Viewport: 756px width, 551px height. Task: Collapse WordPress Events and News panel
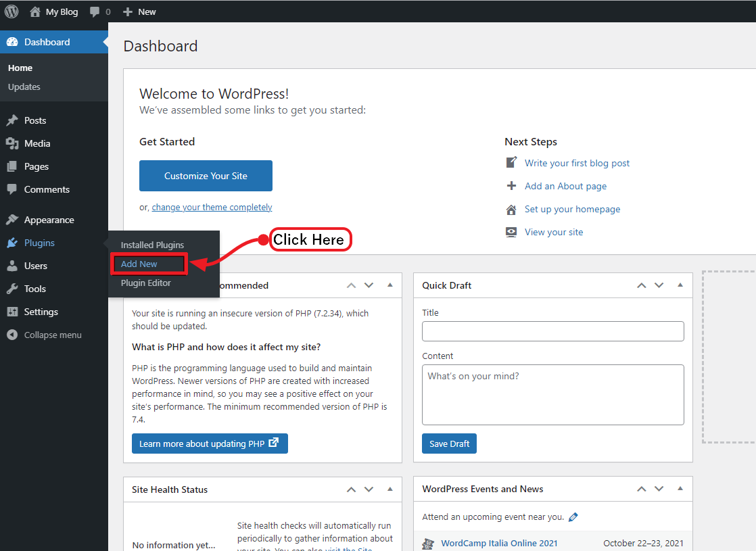click(680, 489)
